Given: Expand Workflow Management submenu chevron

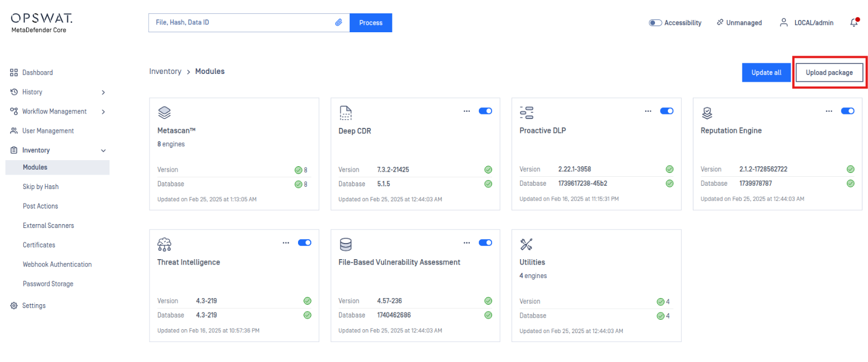Looking at the screenshot, I should [103, 112].
